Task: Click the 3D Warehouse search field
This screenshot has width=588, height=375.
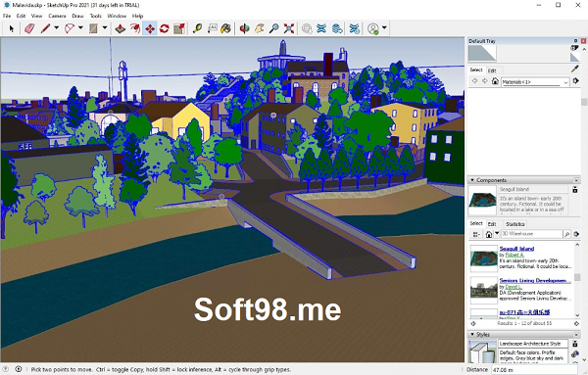Action: click(531, 234)
